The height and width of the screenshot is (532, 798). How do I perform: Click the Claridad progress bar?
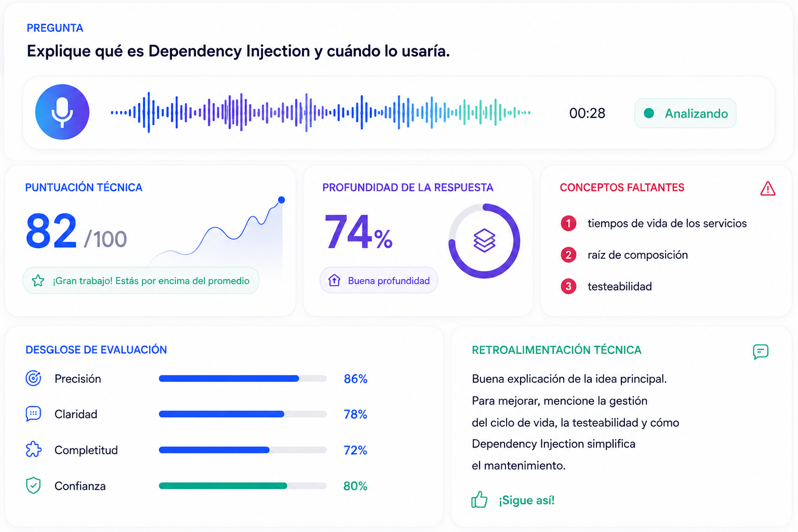pyautogui.click(x=243, y=414)
